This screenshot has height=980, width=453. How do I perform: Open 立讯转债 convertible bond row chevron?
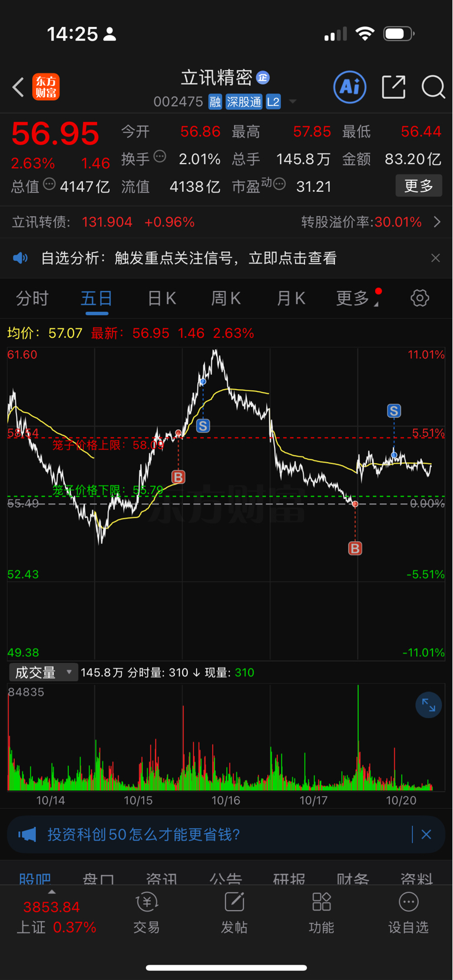click(x=437, y=222)
